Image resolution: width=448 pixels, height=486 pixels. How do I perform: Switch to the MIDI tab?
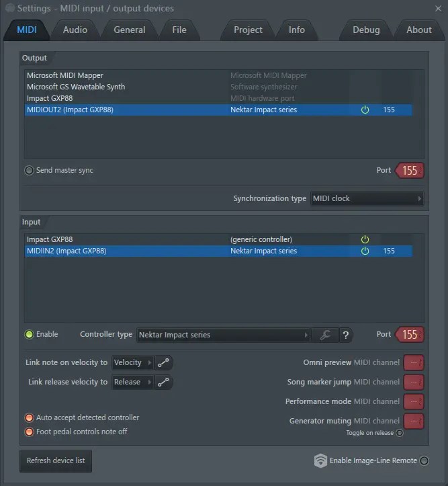pos(27,30)
